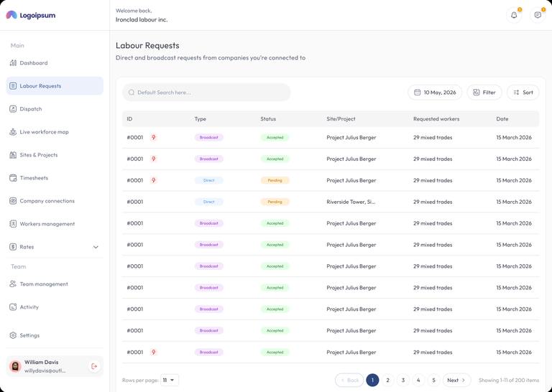Click the calendar icon beside 10 May, 2026
The image size is (552, 392).
pyautogui.click(x=417, y=93)
